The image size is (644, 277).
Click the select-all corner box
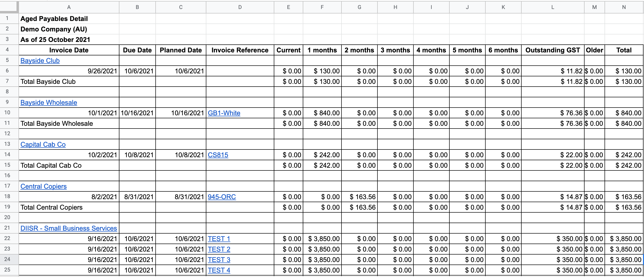(x=9, y=7)
